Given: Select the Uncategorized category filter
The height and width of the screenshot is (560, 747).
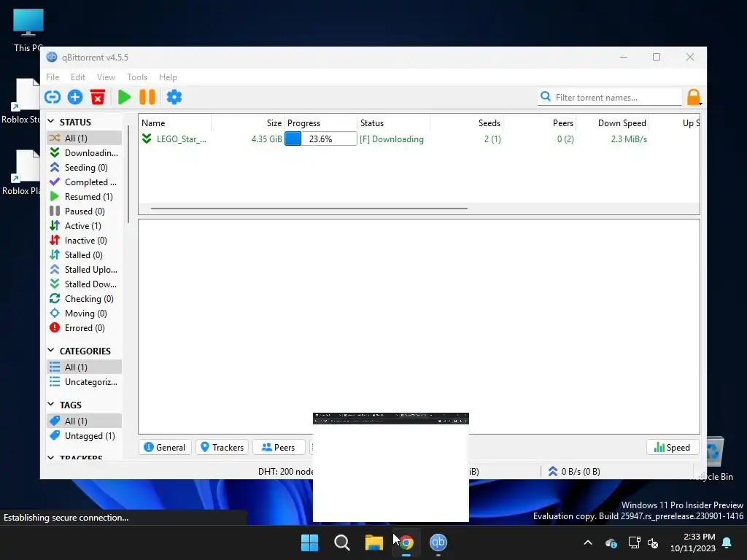Looking at the screenshot, I should tap(85, 382).
